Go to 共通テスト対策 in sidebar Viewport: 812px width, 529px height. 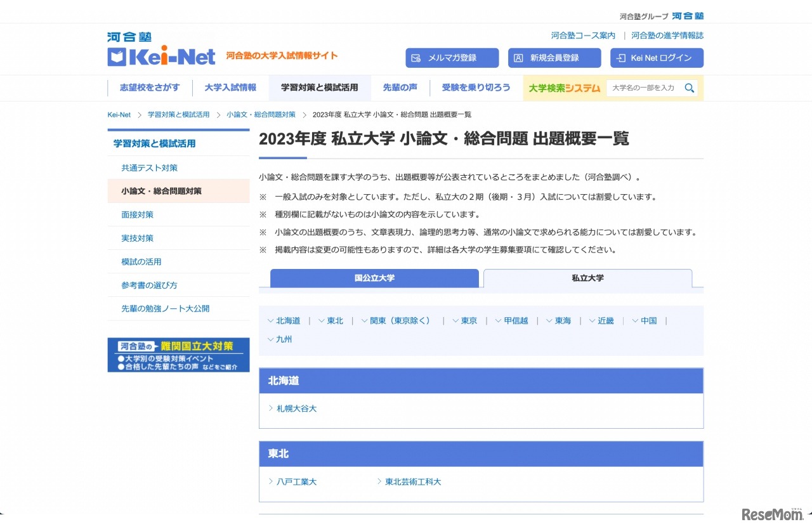coord(149,168)
